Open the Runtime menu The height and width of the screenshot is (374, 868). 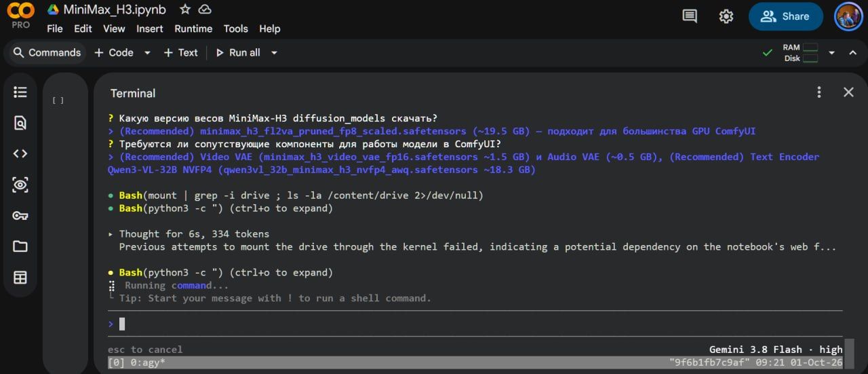tap(193, 29)
